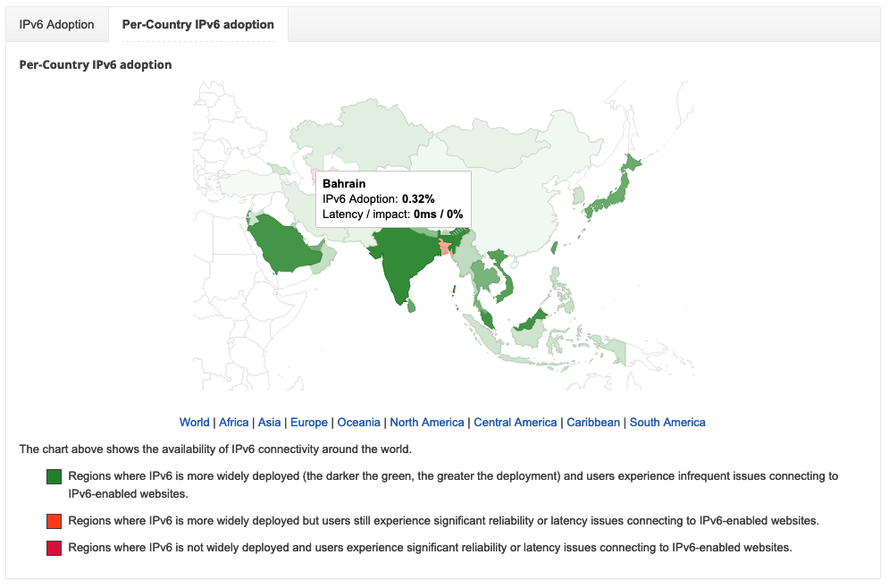Image resolution: width=889 pixels, height=588 pixels.
Task: Switch map to Europe
Action: click(x=309, y=422)
